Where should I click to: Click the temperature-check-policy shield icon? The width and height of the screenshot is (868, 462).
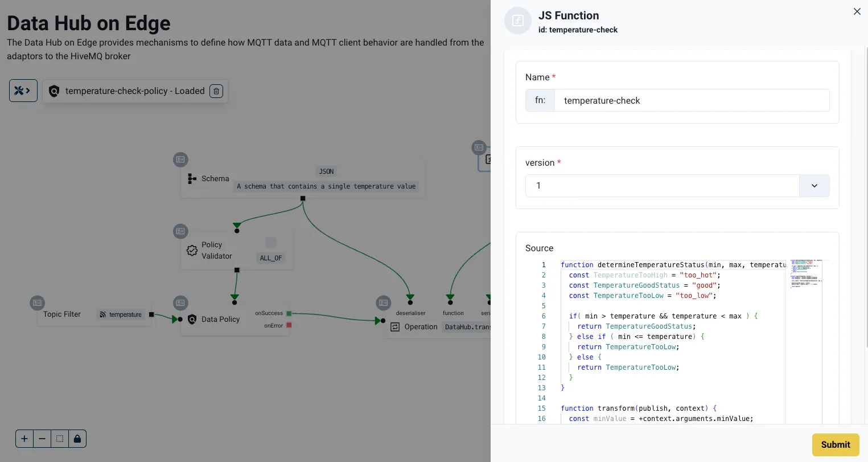pyautogui.click(x=54, y=91)
